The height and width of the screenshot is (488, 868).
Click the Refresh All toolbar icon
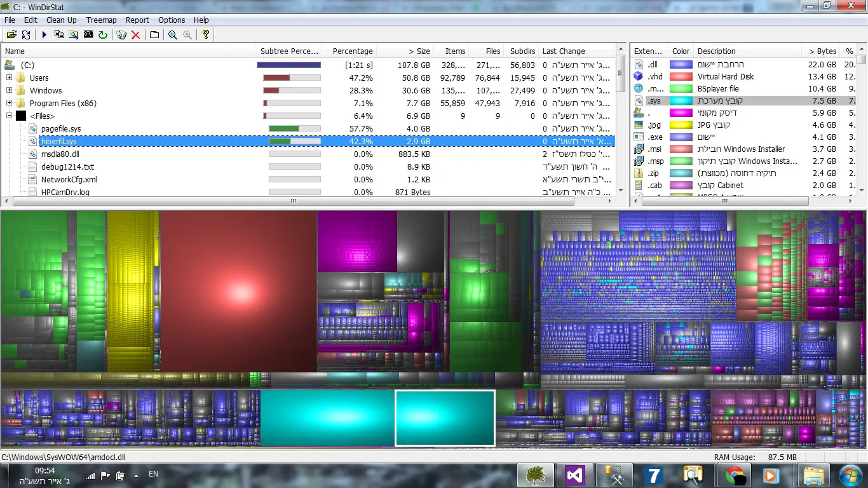click(26, 35)
